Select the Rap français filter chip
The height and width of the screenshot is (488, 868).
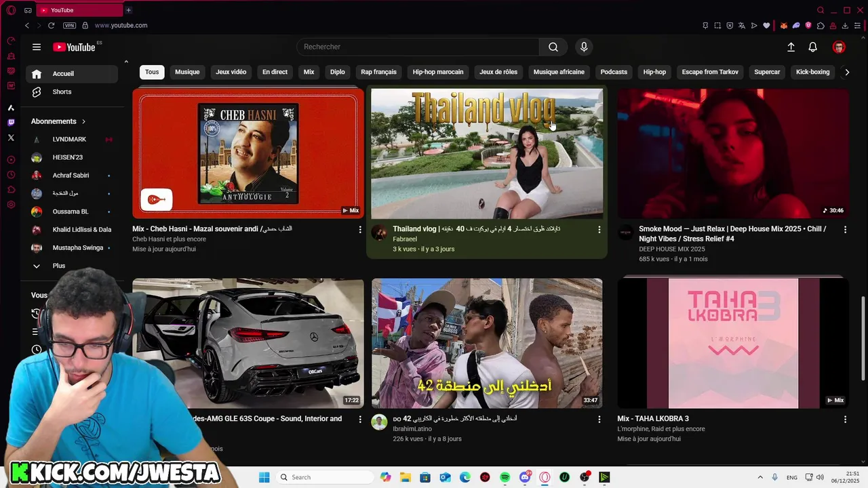click(x=378, y=72)
